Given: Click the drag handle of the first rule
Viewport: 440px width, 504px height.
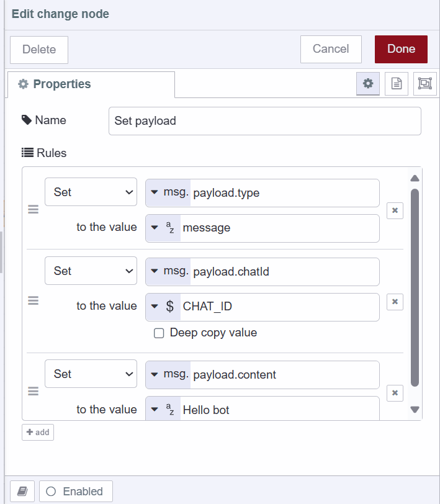Looking at the screenshot, I should [x=33, y=209].
